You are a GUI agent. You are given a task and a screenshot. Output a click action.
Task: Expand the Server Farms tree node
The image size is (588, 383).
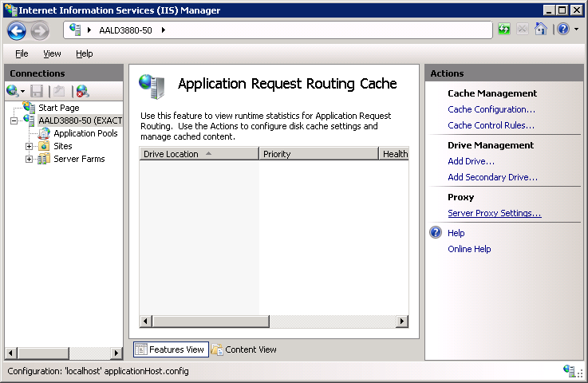click(29, 159)
